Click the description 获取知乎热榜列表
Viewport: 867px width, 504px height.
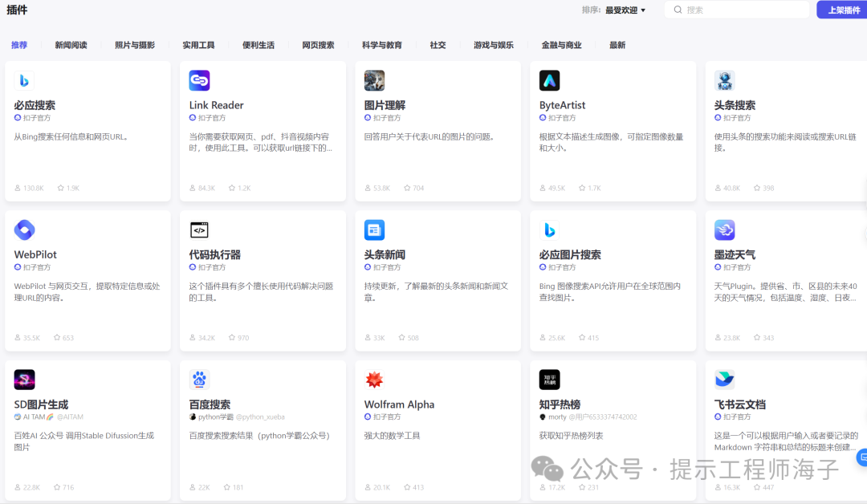click(572, 436)
